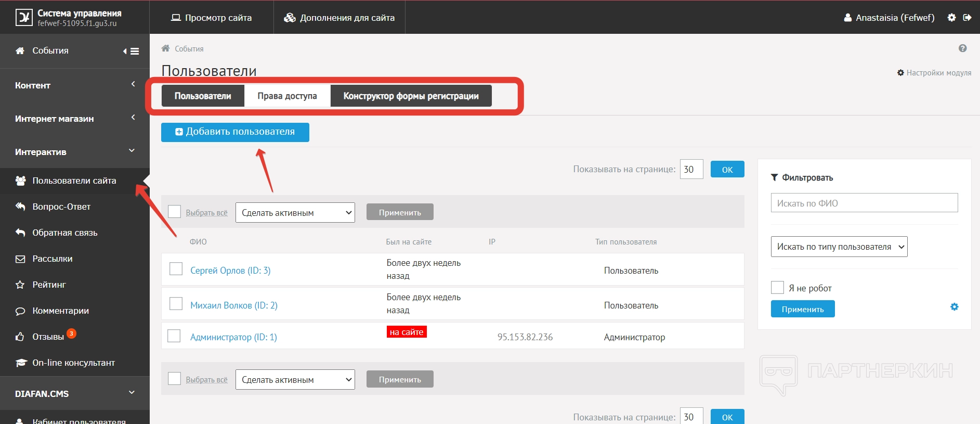Open Настройки модуля link
The width and height of the screenshot is (980, 424).
click(934, 73)
